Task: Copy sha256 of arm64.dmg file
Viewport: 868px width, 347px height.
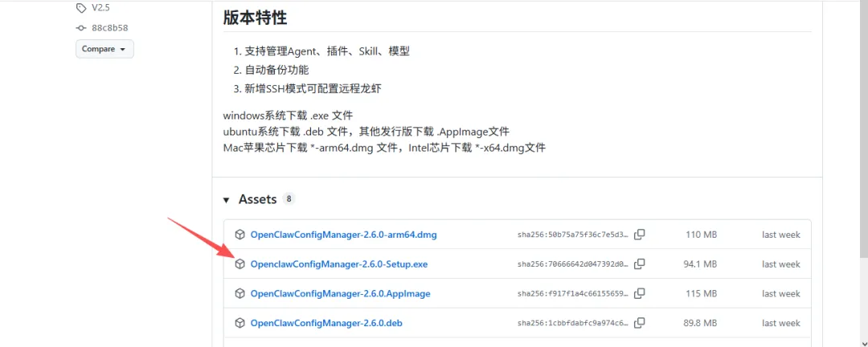Action: 640,235
